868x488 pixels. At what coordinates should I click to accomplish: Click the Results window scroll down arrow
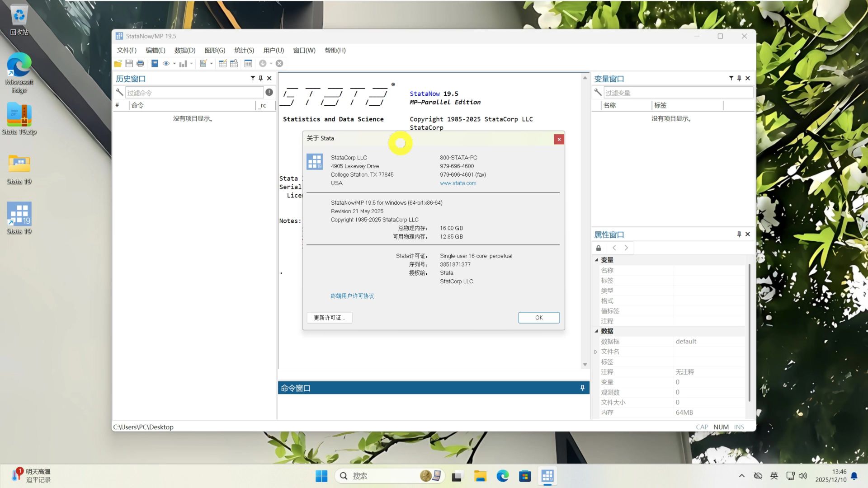(585, 364)
